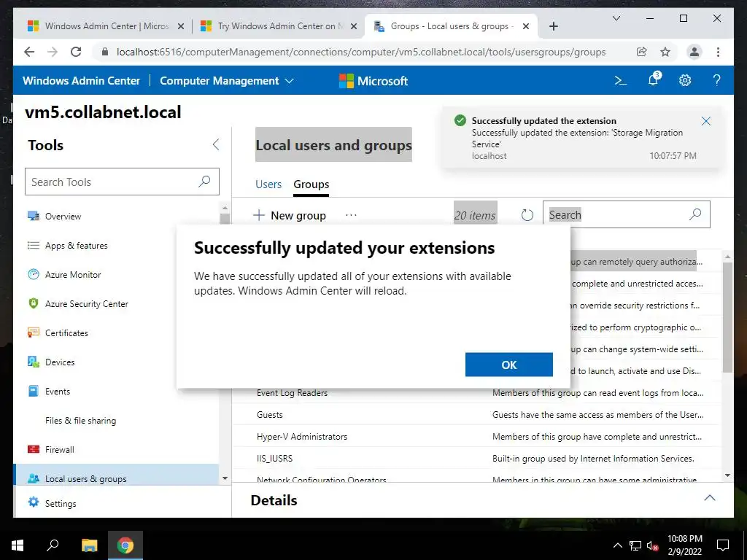747x560 pixels.
Task: Click the Chrome taskbar icon
Action: [x=125, y=545]
